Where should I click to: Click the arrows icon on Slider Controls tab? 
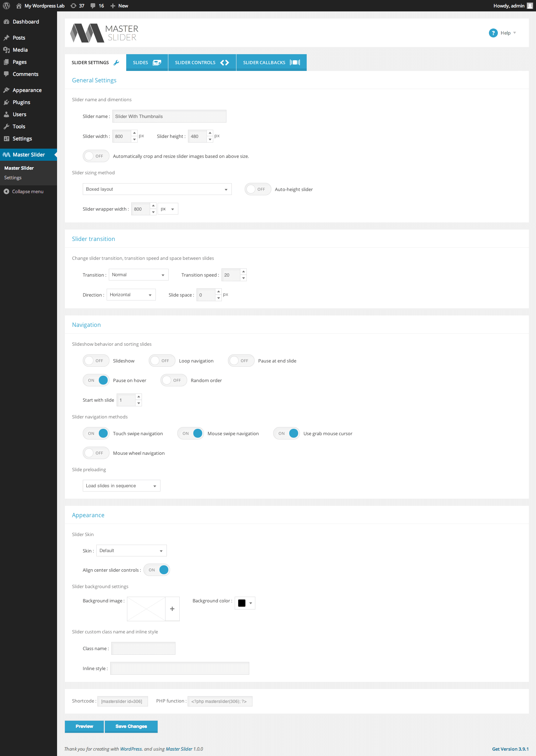tap(225, 62)
